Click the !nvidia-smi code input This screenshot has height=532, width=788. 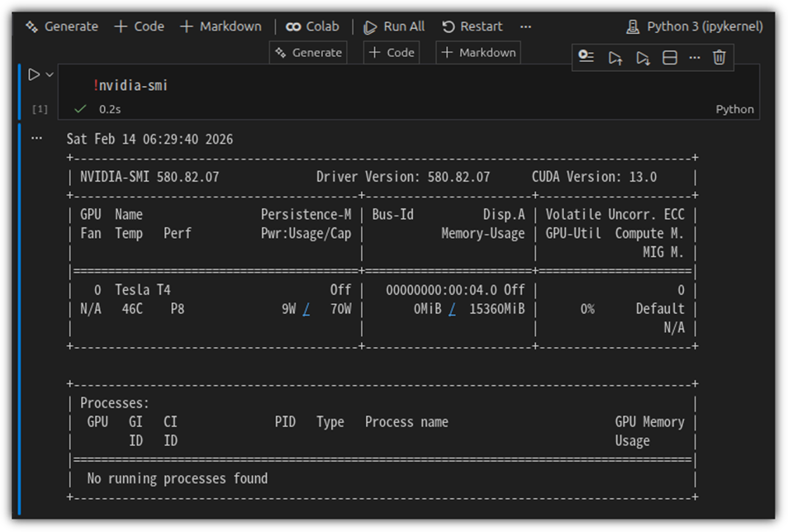[409, 85]
